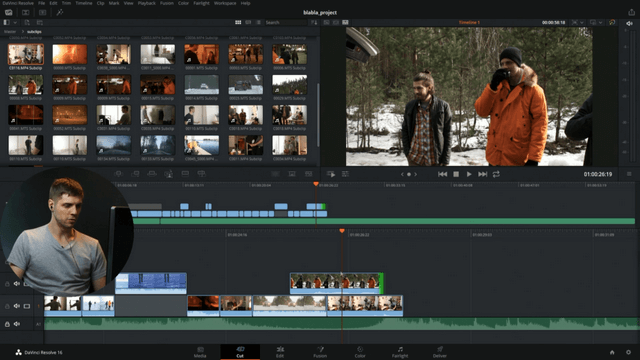Select Timeline viewer mode icon
This screenshot has height=360, width=640.
345,22
